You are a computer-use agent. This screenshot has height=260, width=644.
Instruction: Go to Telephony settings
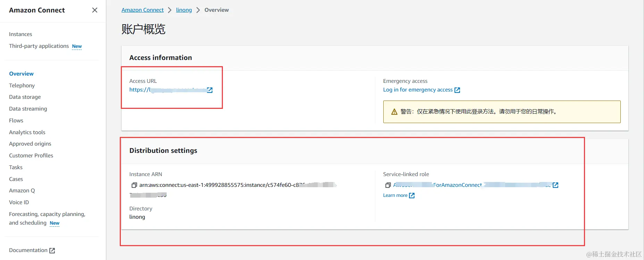coord(22,85)
